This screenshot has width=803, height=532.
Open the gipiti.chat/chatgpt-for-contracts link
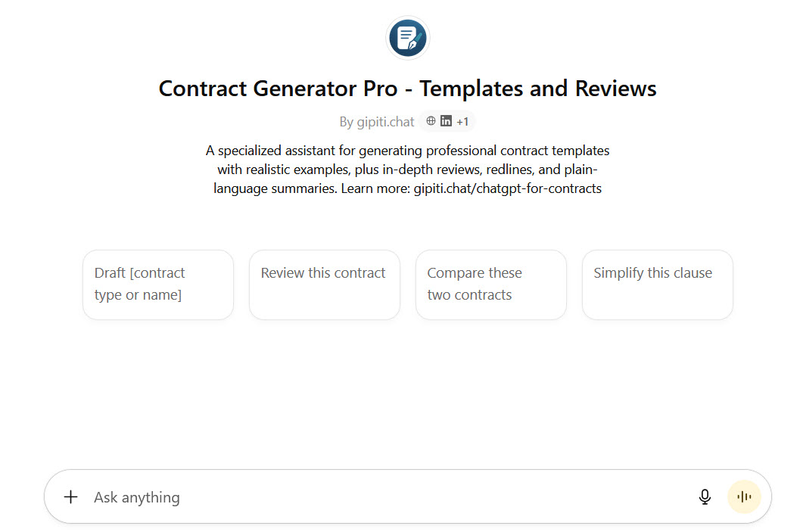click(507, 188)
